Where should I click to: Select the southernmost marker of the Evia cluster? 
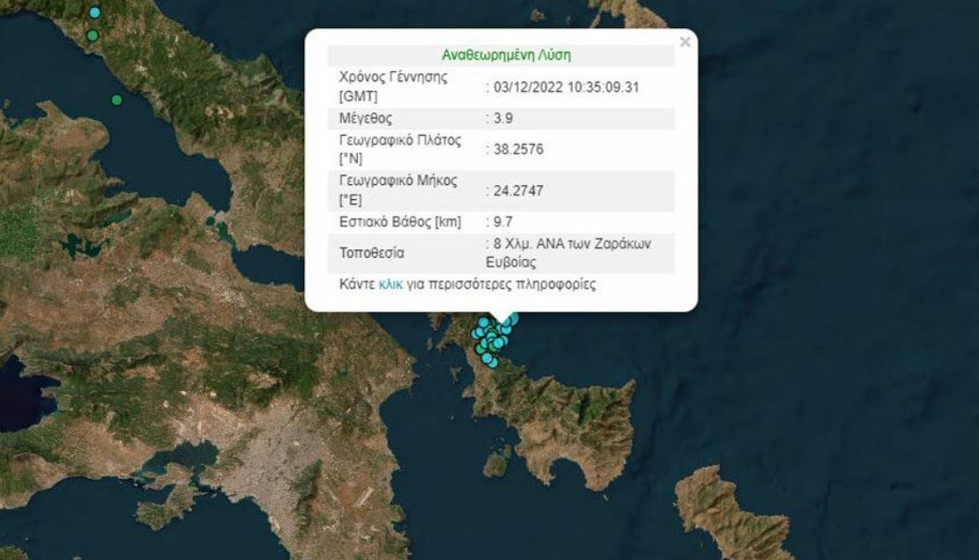pos(492,362)
